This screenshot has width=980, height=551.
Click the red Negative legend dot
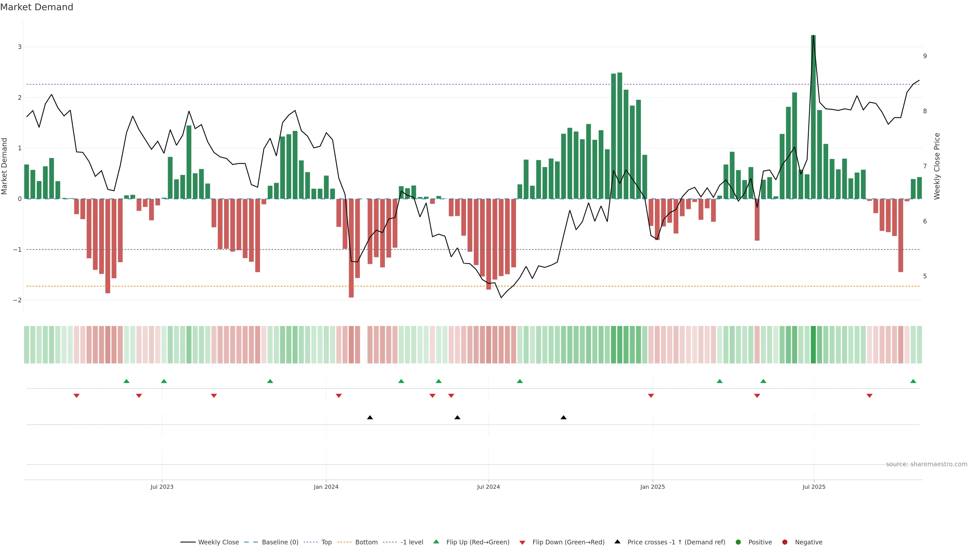coord(785,542)
